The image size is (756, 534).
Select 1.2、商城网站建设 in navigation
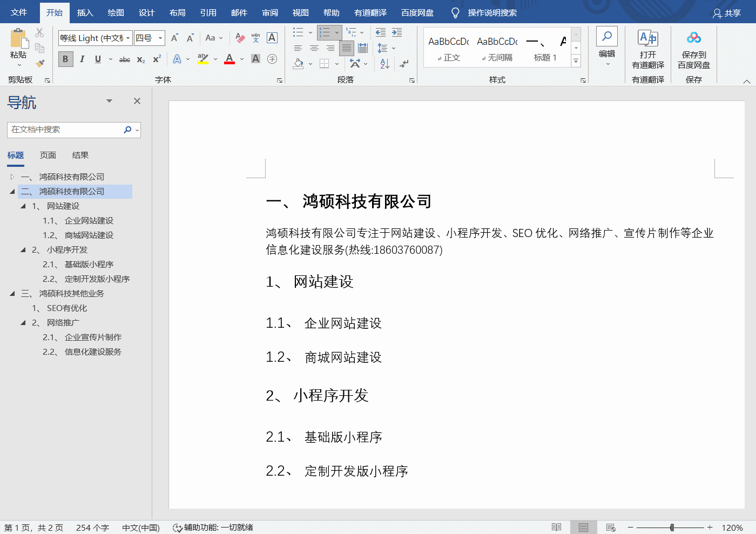(78, 235)
